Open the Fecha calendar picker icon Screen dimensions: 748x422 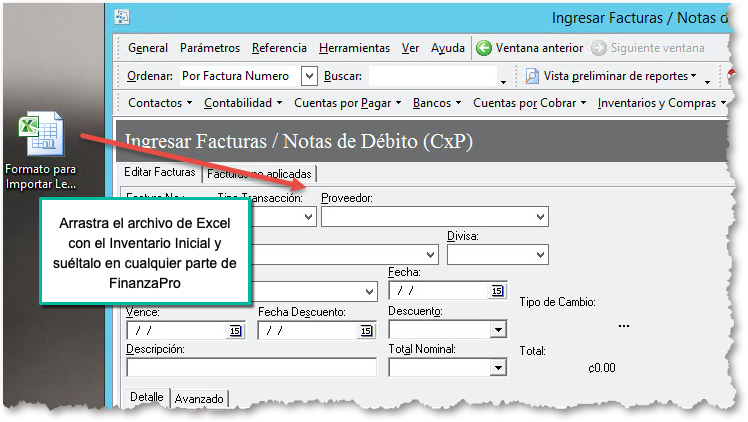tap(497, 290)
